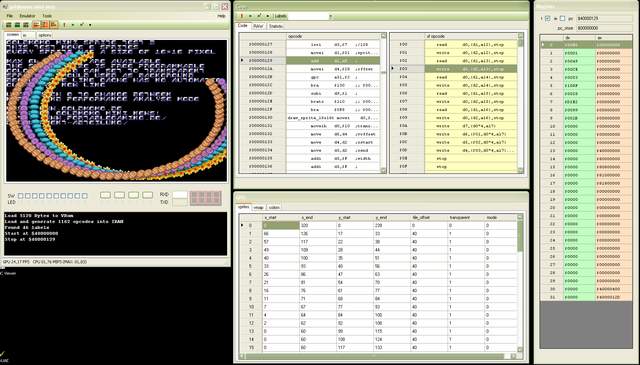This screenshot has height=365, width=640.
Task: Select register row 31 in register window
Action: click(x=586, y=297)
